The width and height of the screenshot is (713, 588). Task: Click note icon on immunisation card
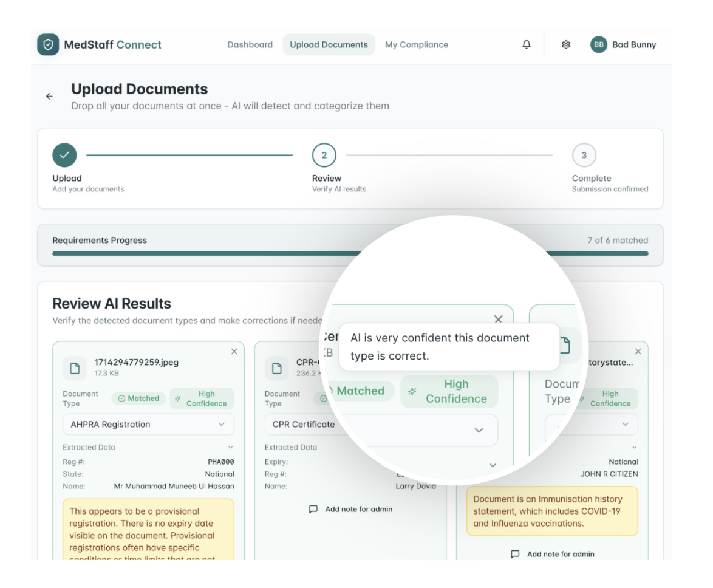point(515,555)
